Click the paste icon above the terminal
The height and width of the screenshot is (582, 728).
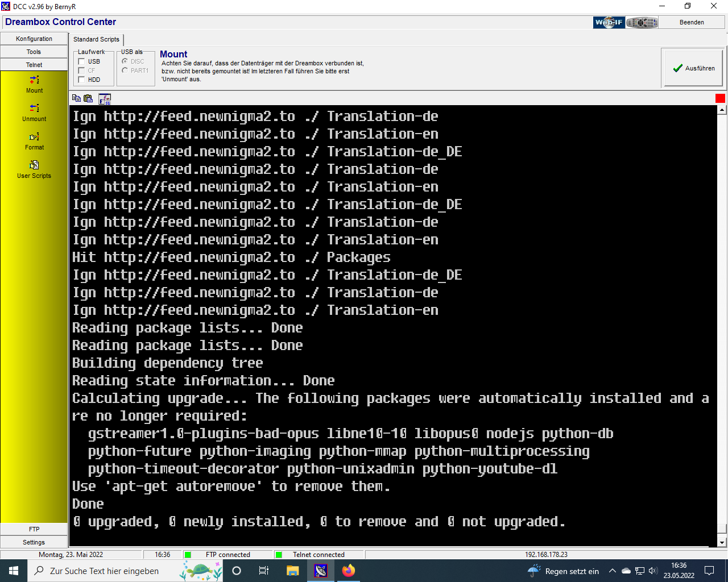(88, 98)
